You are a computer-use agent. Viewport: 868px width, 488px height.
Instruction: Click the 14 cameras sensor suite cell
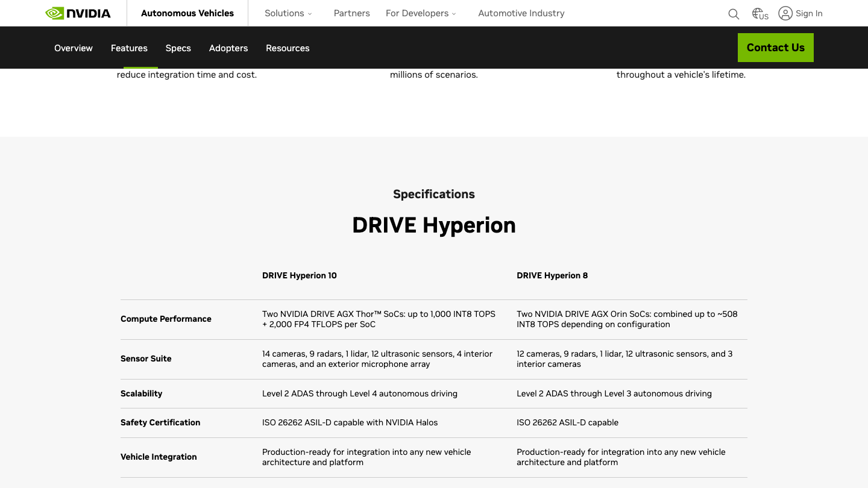point(377,359)
